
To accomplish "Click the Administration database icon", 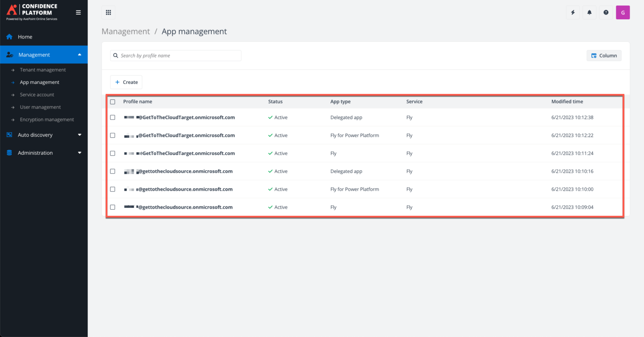I will coord(9,153).
